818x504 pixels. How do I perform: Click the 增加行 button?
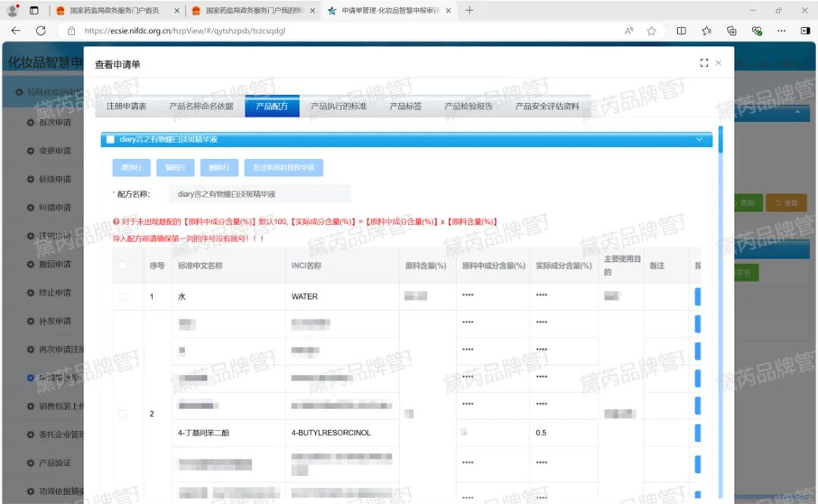pos(132,167)
